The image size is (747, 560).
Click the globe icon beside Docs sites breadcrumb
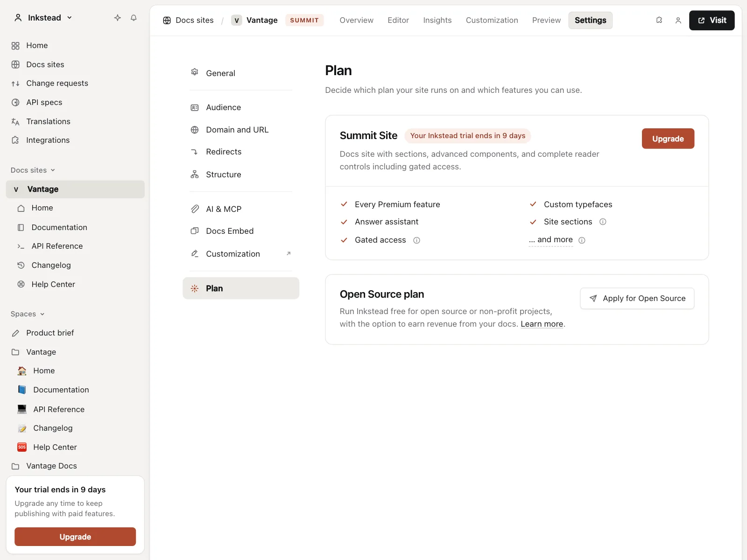167,21
